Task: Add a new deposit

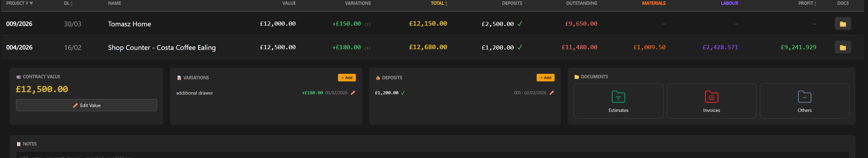Action: pyautogui.click(x=545, y=78)
